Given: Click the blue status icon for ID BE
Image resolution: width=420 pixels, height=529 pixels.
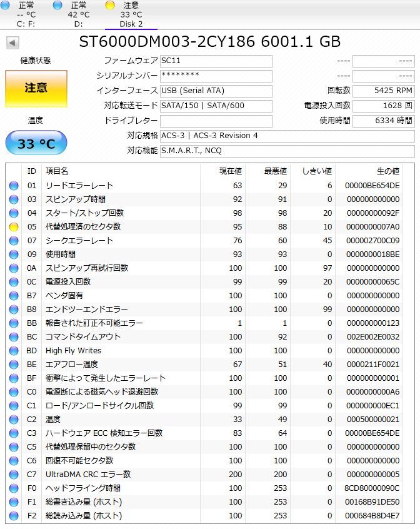Looking at the screenshot, I should point(14,365).
